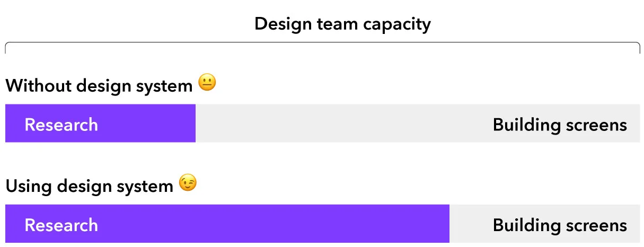Click the winking face emoji
The image size is (644, 247).
tap(188, 183)
